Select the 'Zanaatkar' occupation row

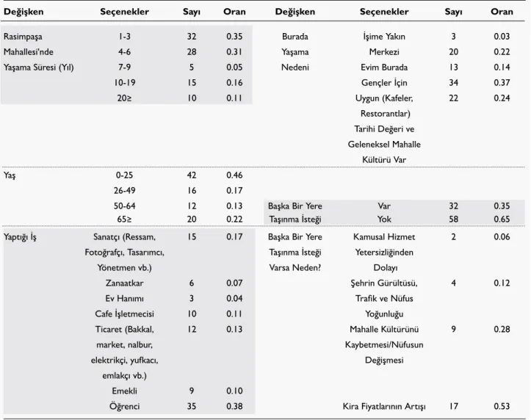pos(129,283)
